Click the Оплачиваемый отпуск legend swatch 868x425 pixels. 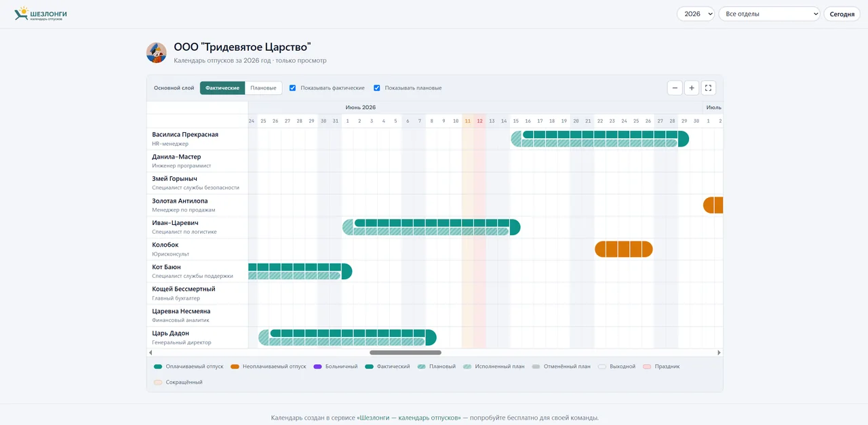click(158, 367)
